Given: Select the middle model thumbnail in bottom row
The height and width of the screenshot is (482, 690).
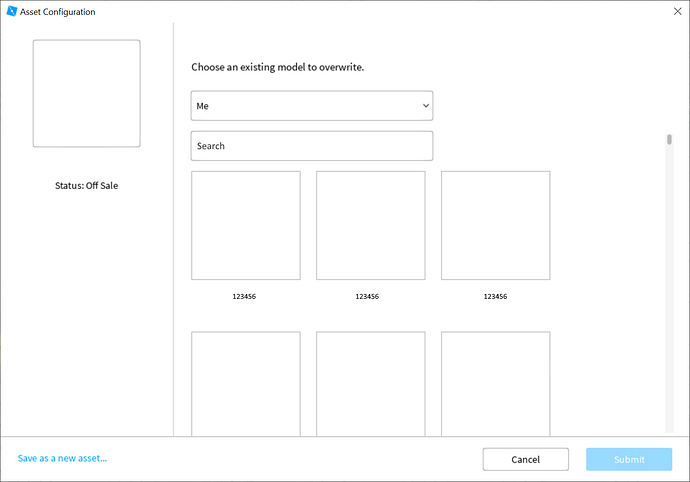Looking at the screenshot, I should [x=370, y=384].
